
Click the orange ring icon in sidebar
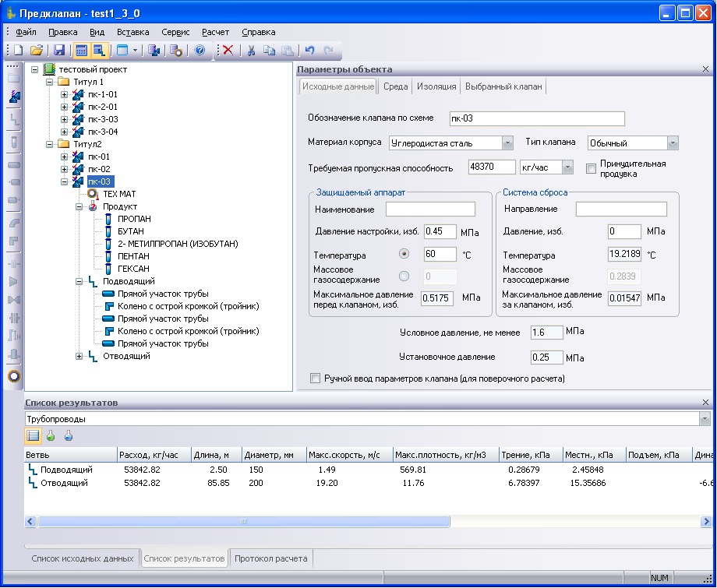pyautogui.click(x=14, y=376)
